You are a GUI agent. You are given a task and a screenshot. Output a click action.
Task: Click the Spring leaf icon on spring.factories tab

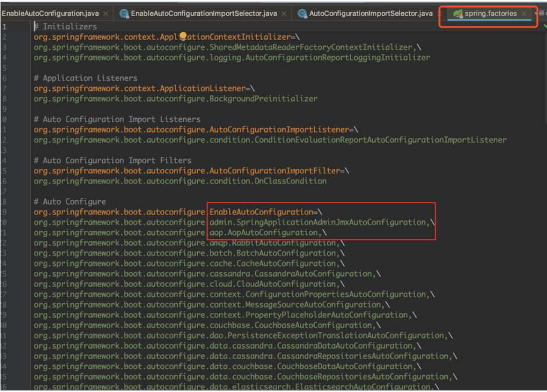click(x=458, y=13)
